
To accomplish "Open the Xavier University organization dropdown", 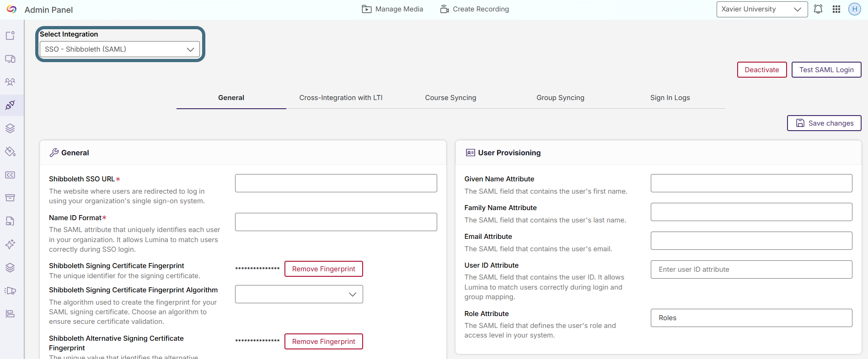I will [x=762, y=9].
